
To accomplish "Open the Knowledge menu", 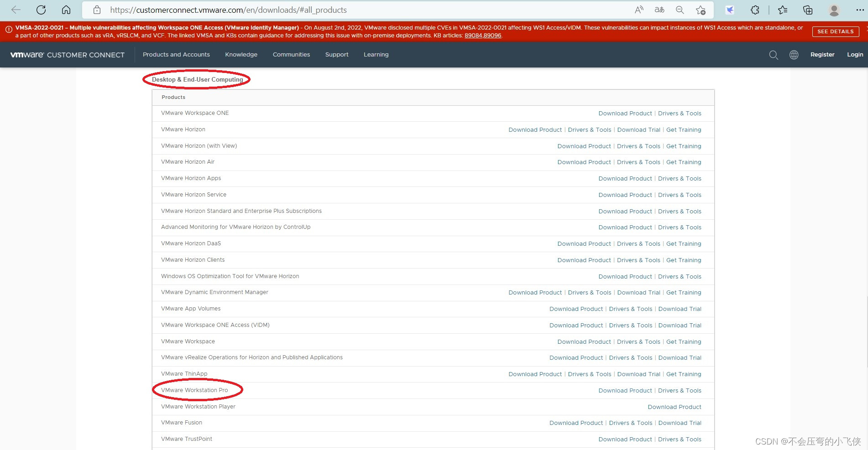I will (241, 54).
